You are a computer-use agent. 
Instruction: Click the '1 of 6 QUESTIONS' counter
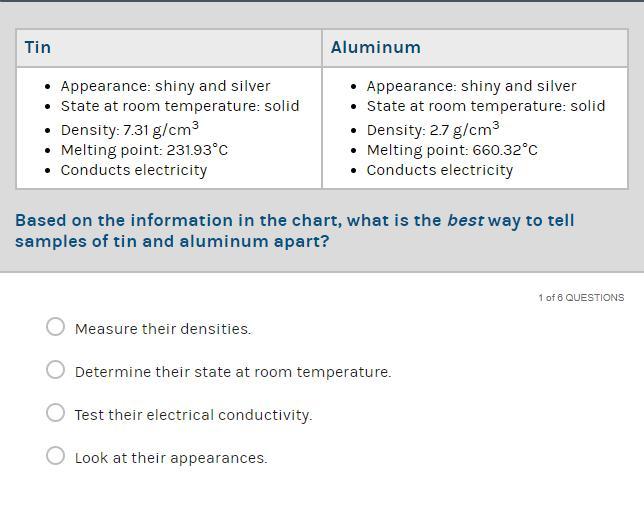pos(581,298)
